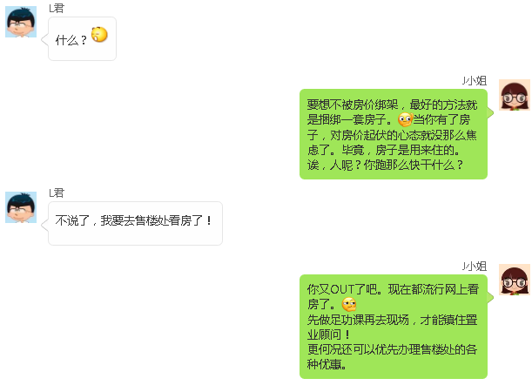Click L君's avatar beside the 售楼处 message
The image size is (532, 392).
21,207
